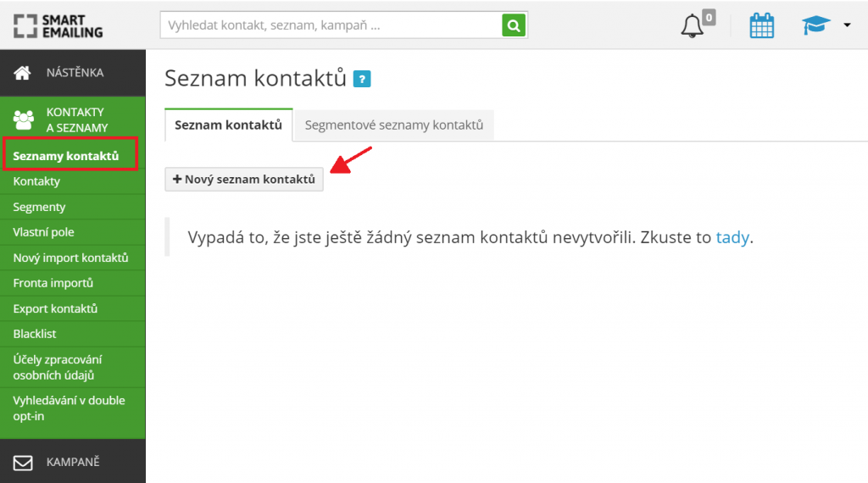This screenshot has height=483, width=868.
Task: Select Export kontaktů in the sidebar
Action: [55, 308]
